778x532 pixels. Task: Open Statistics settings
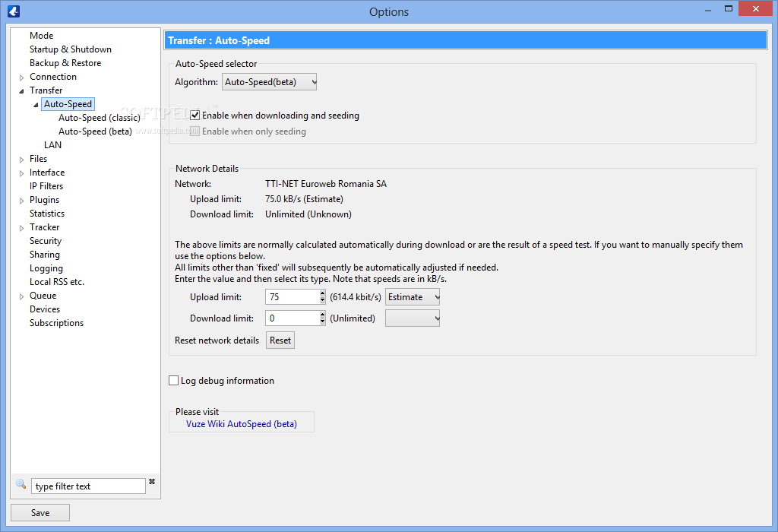point(46,214)
